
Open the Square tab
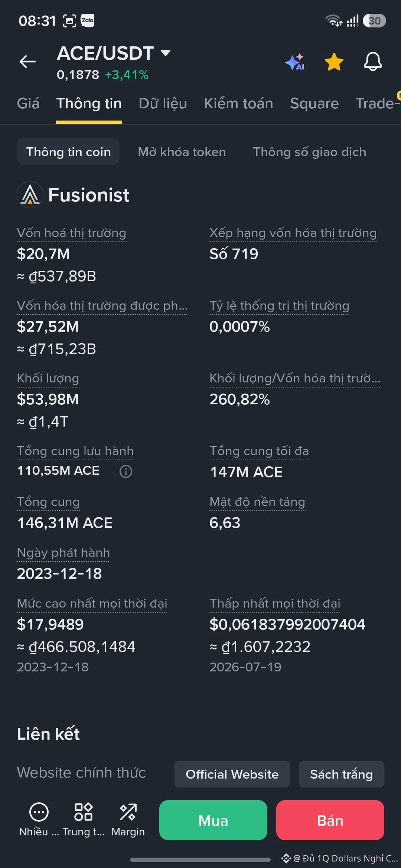(x=314, y=103)
